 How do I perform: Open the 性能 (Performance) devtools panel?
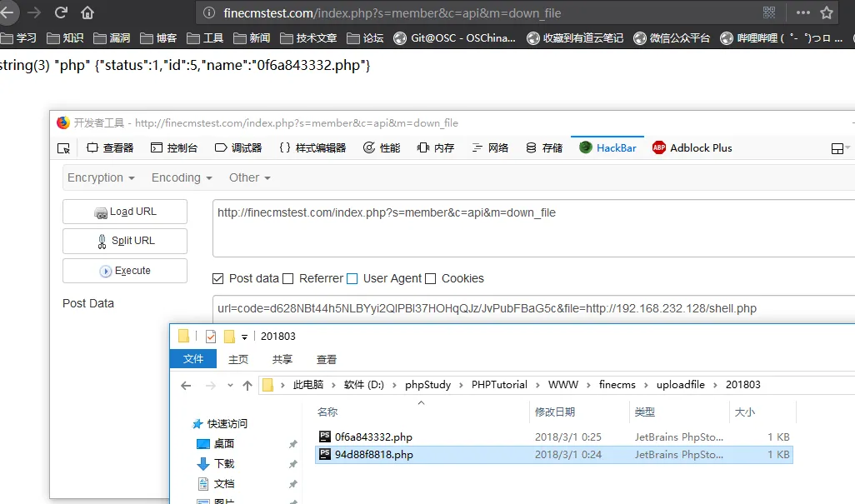pyautogui.click(x=381, y=147)
